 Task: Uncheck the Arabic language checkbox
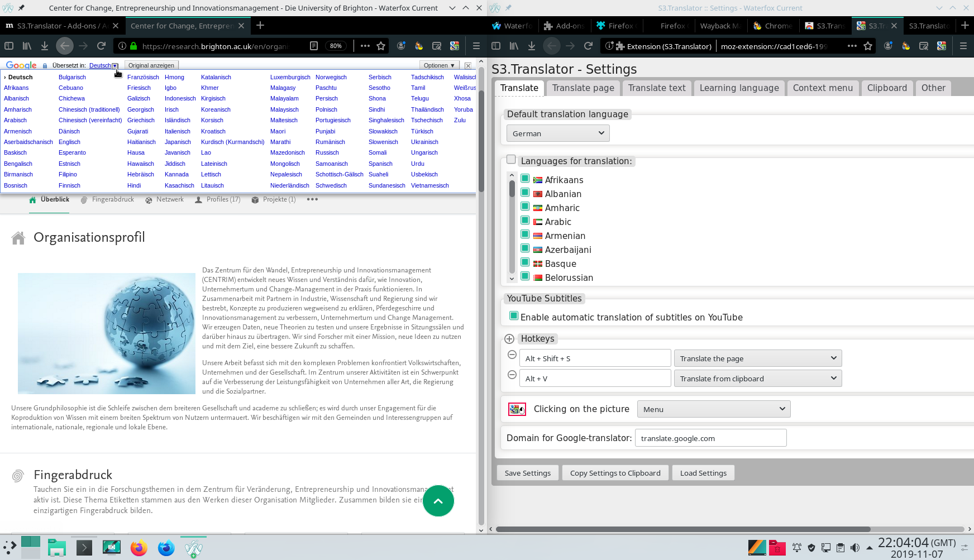click(x=525, y=221)
